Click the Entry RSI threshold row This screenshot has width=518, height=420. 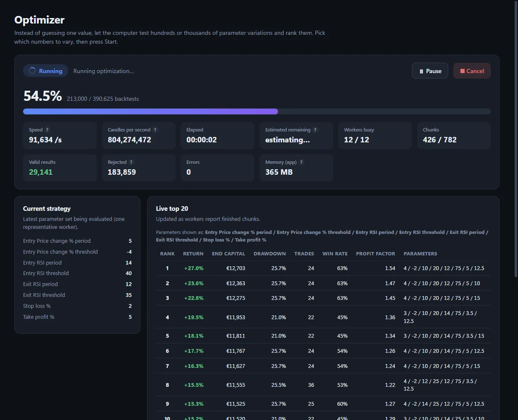pos(77,273)
